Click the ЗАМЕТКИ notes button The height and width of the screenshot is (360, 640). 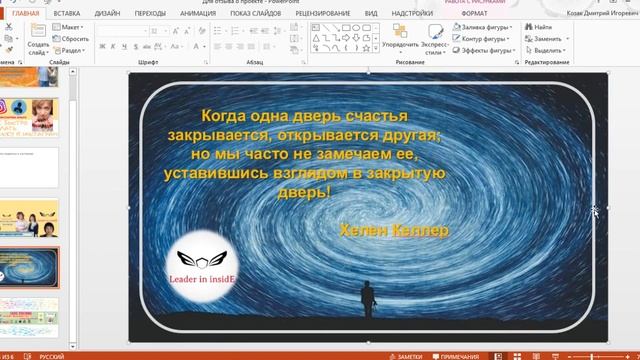click(x=406, y=356)
